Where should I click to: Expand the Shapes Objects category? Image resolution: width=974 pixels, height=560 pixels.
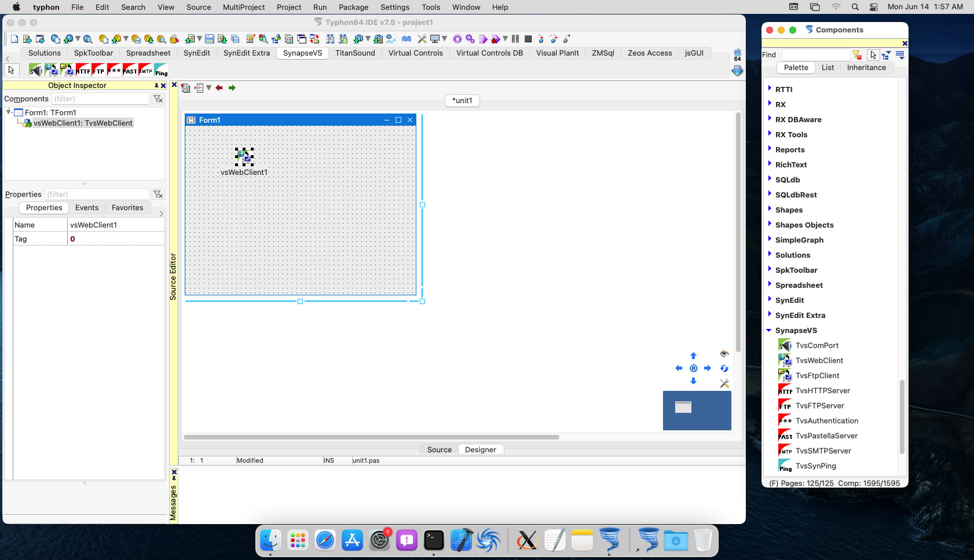[769, 224]
